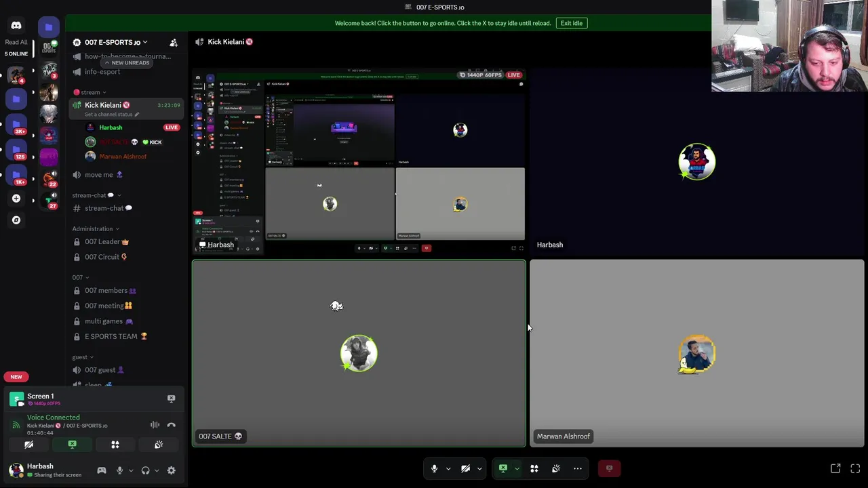The width and height of the screenshot is (868, 488).
Task: Open Activities shapes icon in voice panel
Action: tap(115, 445)
